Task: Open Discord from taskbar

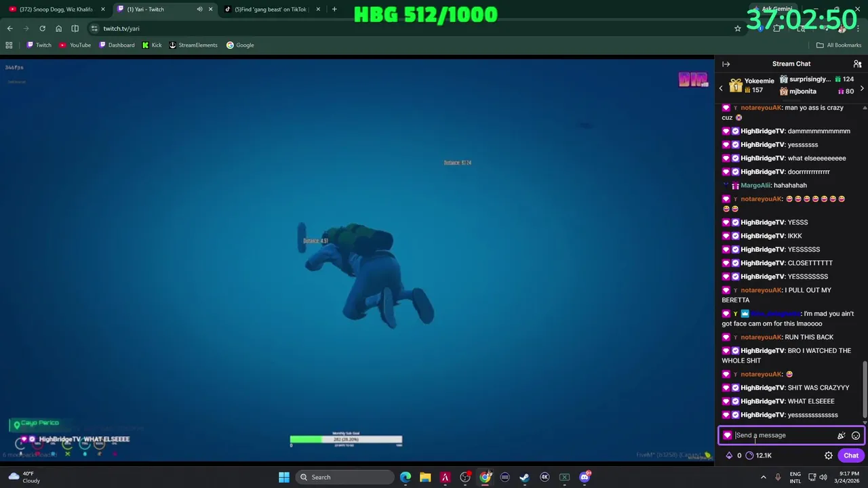Action: [585, 477]
